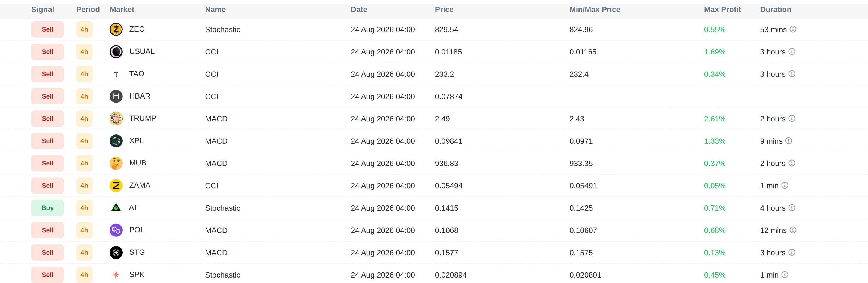The width and height of the screenshot is (868, 283).
Task: Open the XPL market link
Action: coord(136,141)
